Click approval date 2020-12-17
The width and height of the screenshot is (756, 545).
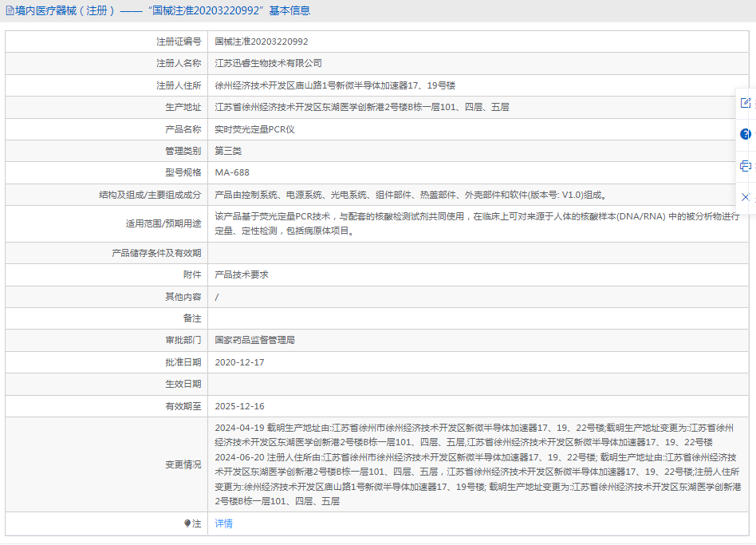[x=239, y=362]
